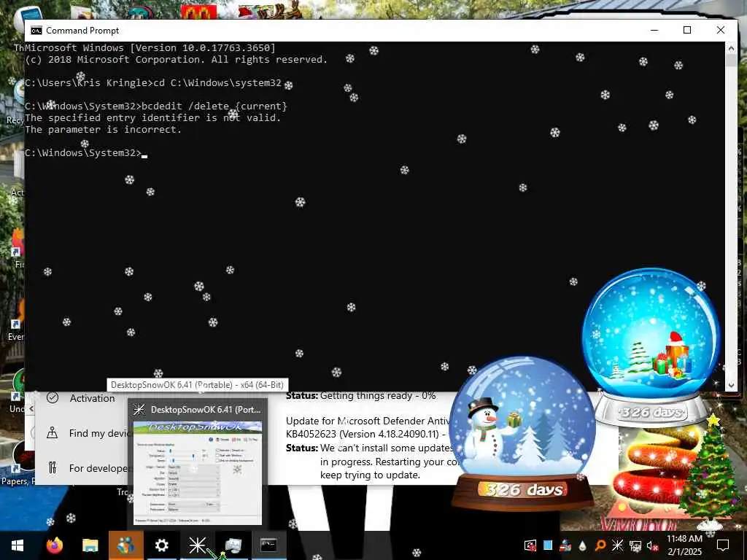Screen dimensions: 747x560
Task: Click the snowman snow globe countdown widget
Action: [523, 434]
